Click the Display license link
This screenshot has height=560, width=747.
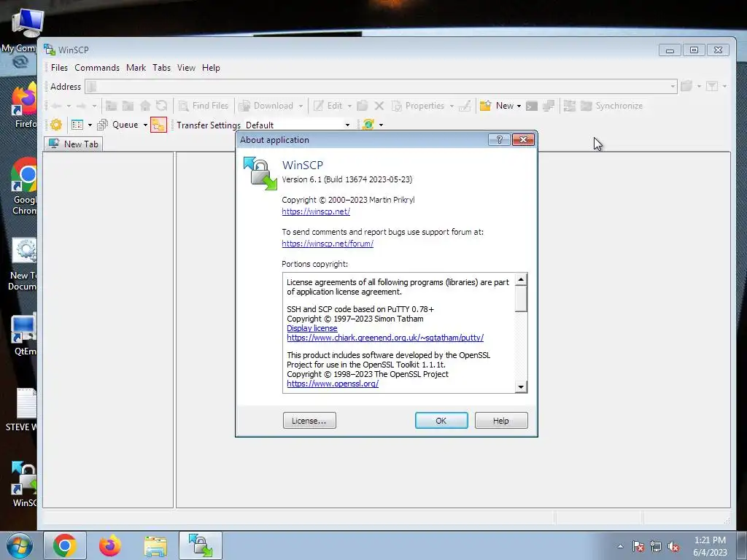[312, 328]
